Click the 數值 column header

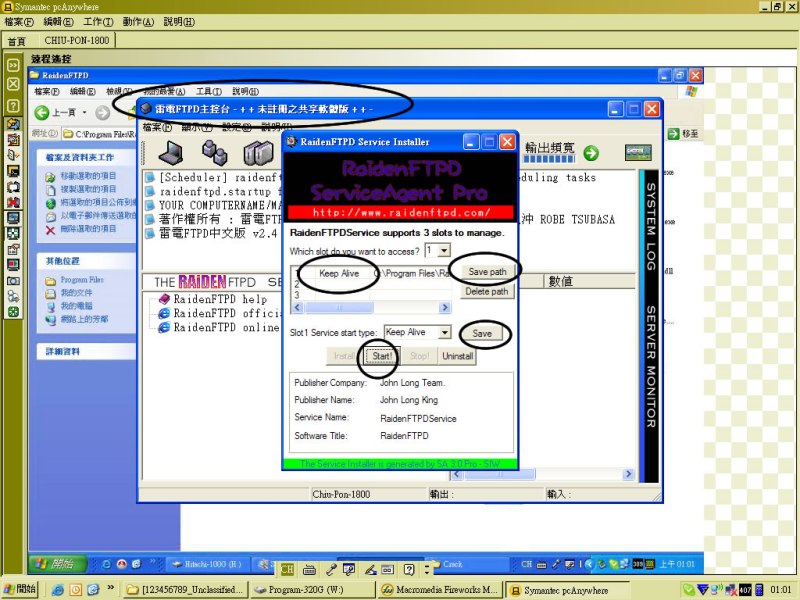tap(589, 281)
